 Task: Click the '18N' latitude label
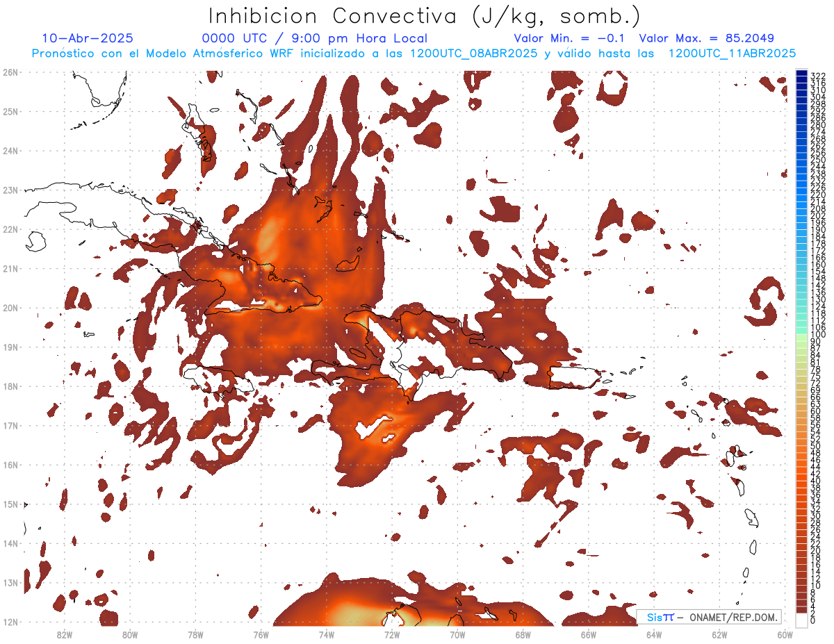tap(10, 386)
